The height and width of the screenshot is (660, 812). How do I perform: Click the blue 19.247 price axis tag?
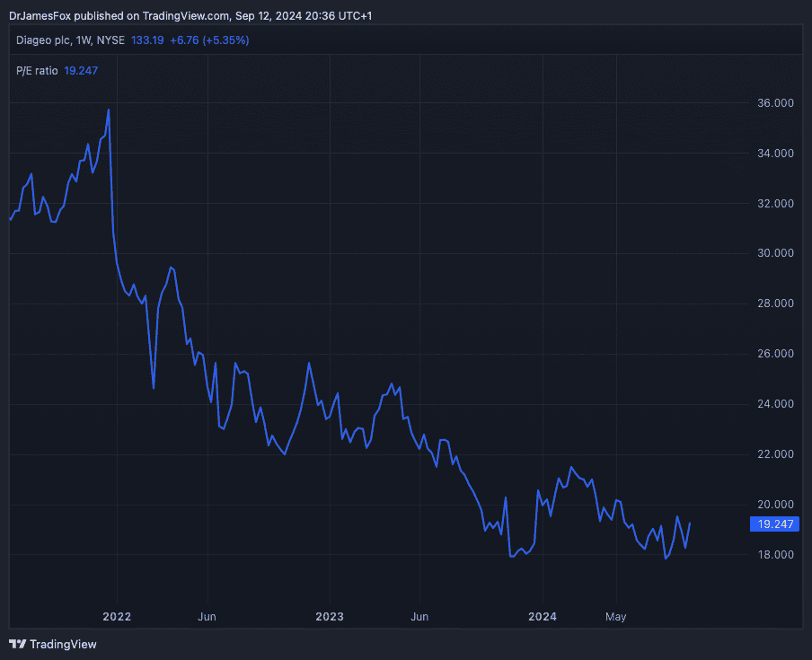(x=773, y=524)
